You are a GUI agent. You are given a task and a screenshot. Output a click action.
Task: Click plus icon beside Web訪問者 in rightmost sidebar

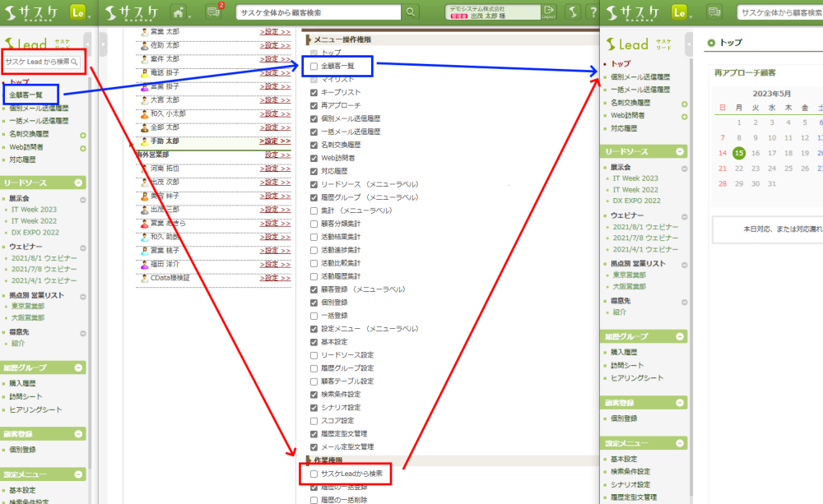click(x=685, y=117)
